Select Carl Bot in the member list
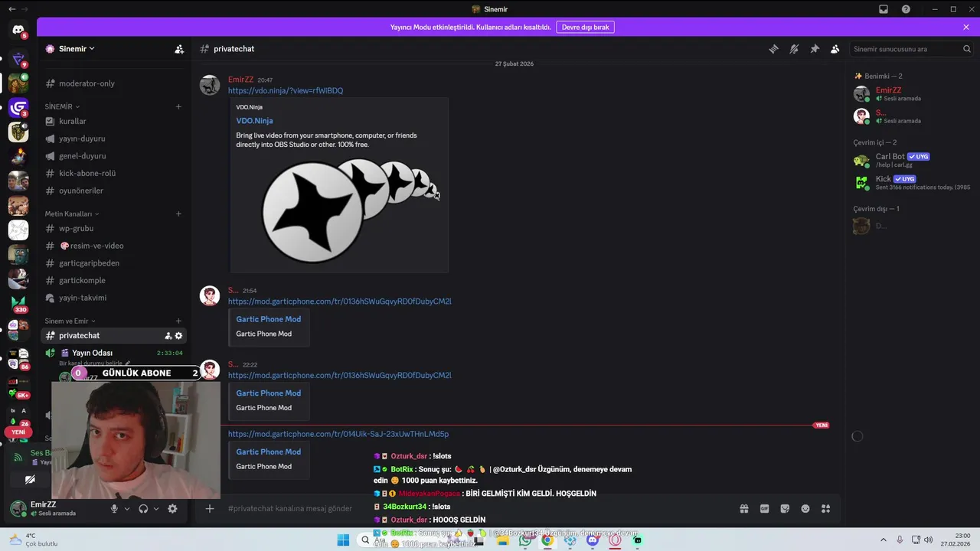Viewport: 980px width, 551px height. [x=911, y=161]
